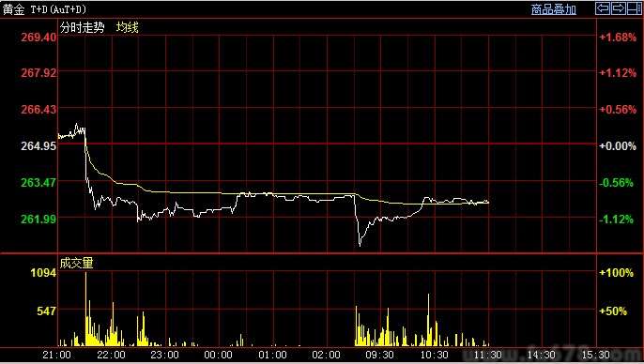Click the left arrow navigation icon
This screenshot has width=644, height=364.
pyautogui.click(x=603, y=8)
